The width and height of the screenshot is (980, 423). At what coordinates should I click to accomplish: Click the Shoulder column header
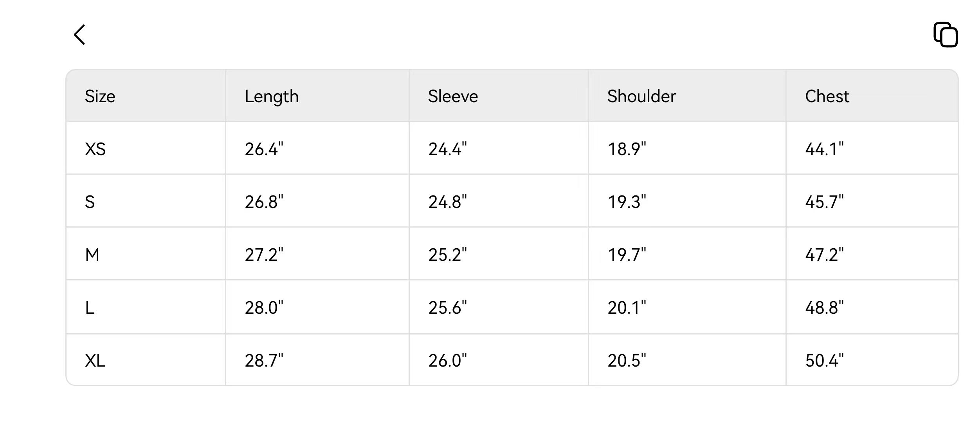641,96
